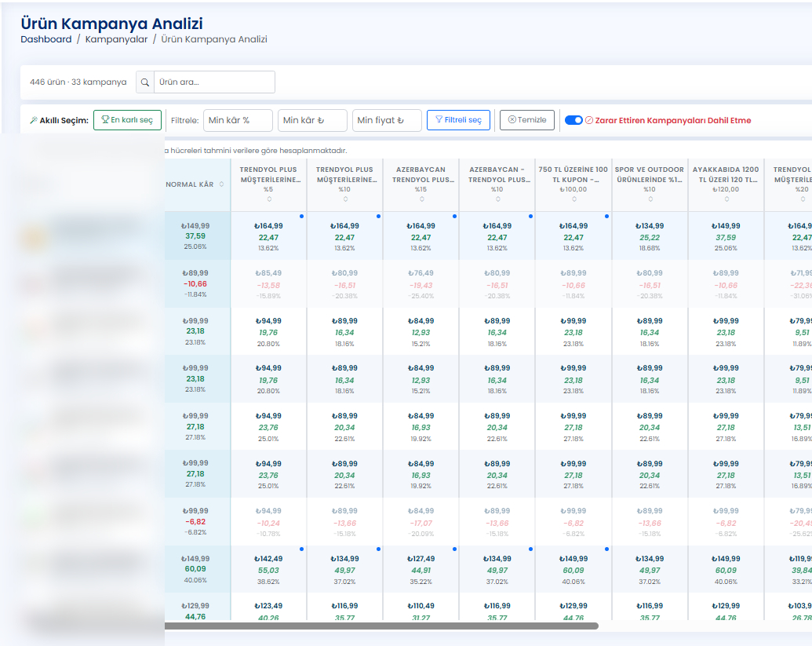Open the Kampanyalar breadcrumb link

(116, 39)
